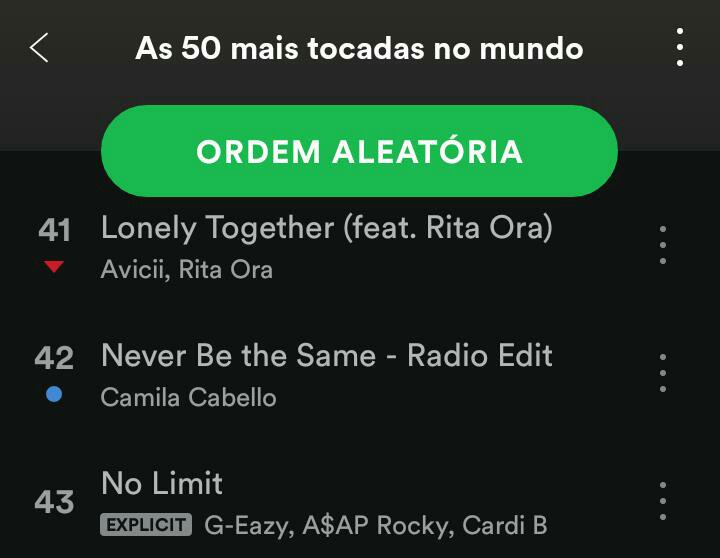Click the rank number 41
The height and width of the screenshot is (558, 720).
(x=54, y=230)
